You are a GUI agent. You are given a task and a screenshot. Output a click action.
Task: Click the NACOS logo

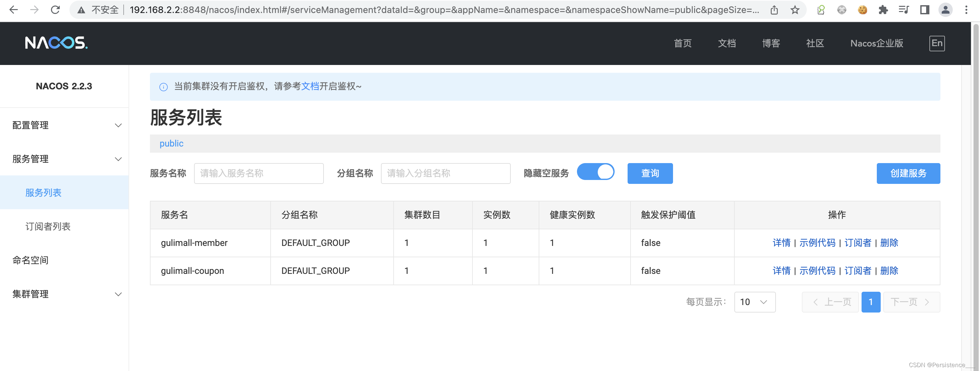coord(56,43)
